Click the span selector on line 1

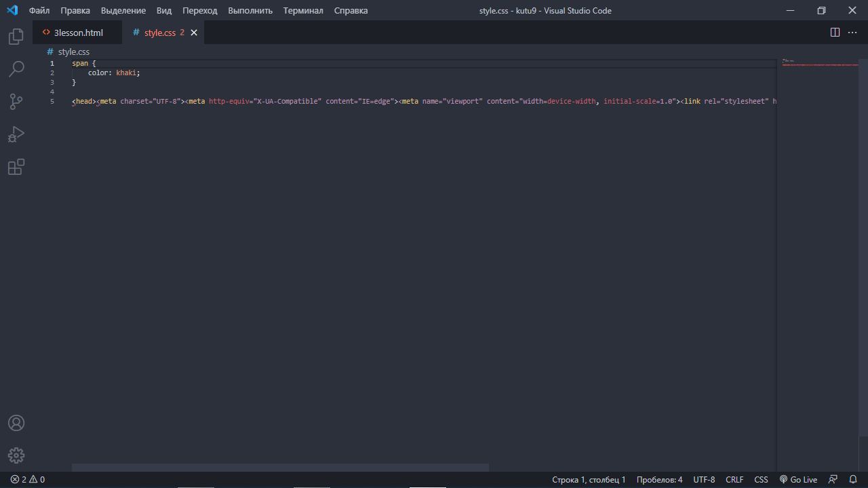[80, 63]
